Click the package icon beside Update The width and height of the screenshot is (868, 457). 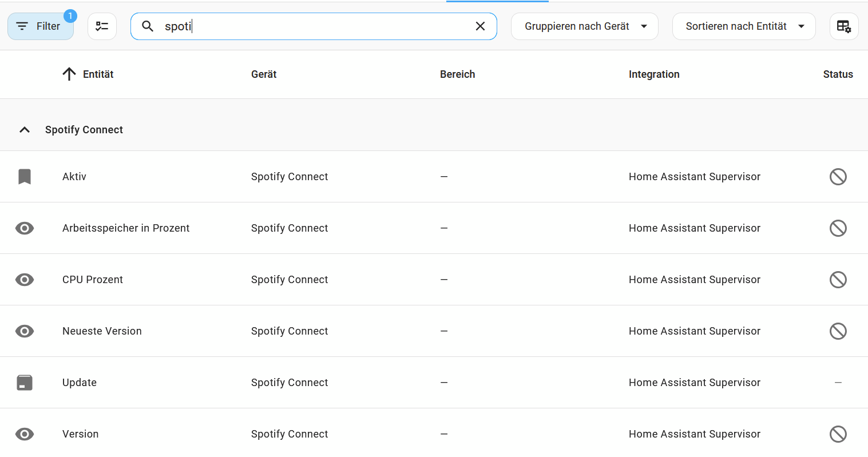point(25,383)
